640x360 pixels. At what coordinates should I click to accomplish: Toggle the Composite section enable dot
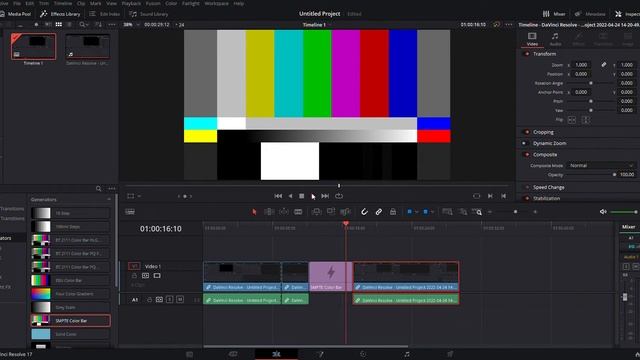point(527,155)
